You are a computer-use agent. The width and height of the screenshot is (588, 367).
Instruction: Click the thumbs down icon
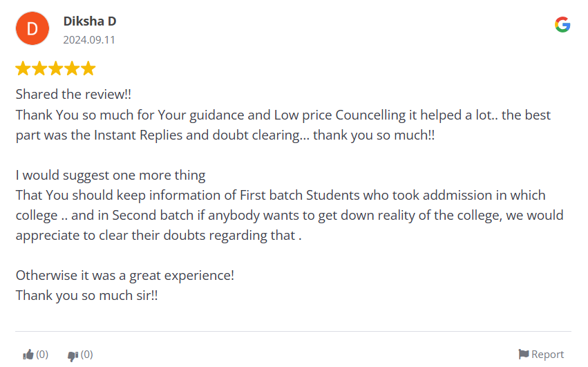(x=73, y=355)
